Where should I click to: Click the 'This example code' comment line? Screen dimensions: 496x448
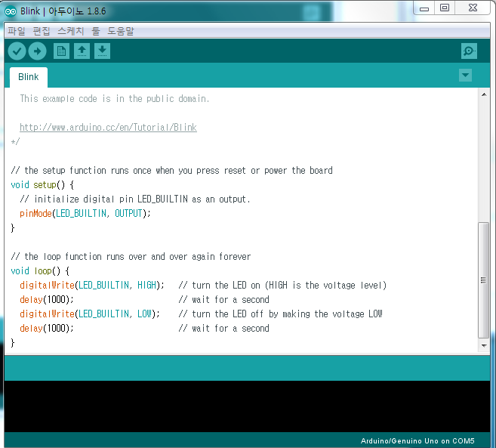coord(115,99)
